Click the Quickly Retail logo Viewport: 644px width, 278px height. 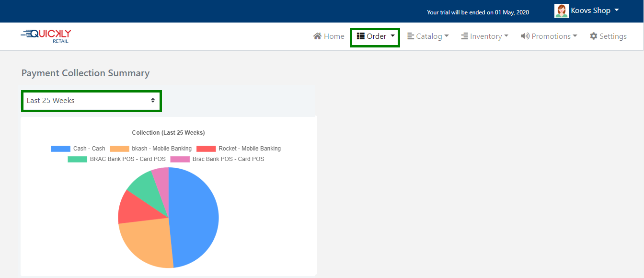46,36
